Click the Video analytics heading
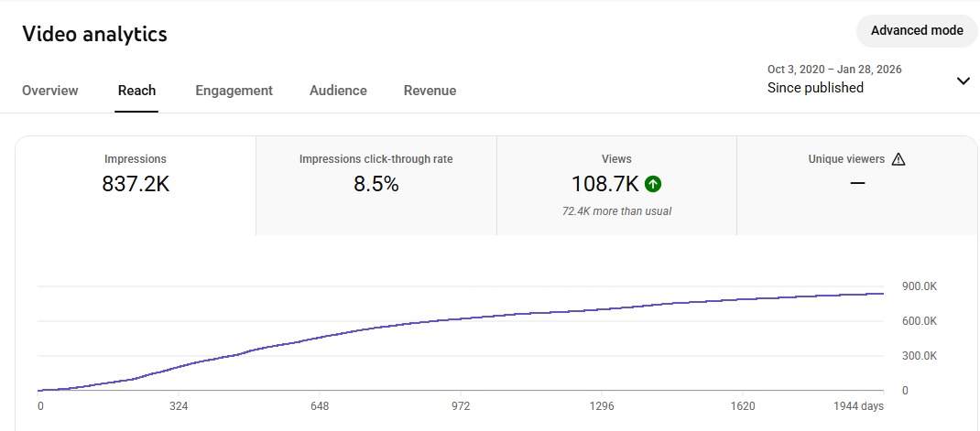The width and height of the screenshot is (980, 431). pos(94,34)
